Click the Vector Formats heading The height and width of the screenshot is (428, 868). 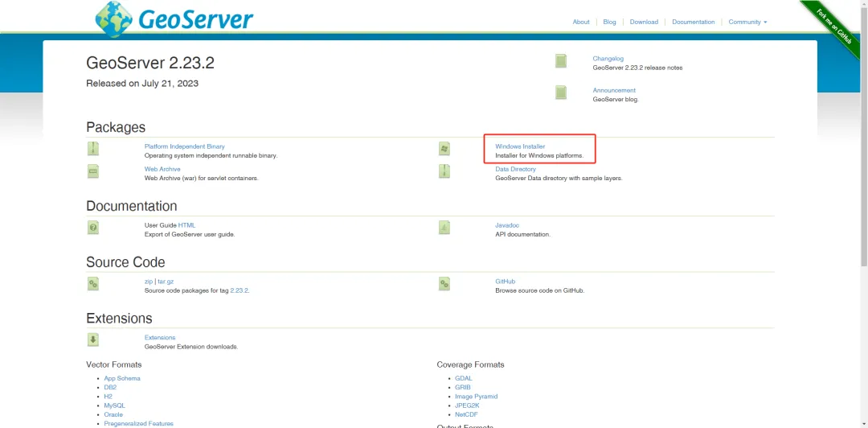[114, 364]
